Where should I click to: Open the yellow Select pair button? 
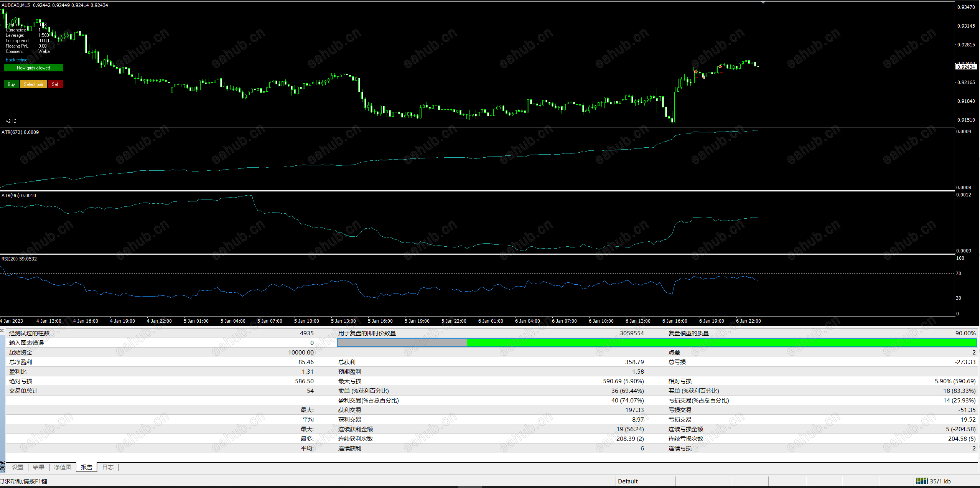[x=33, y=84]
